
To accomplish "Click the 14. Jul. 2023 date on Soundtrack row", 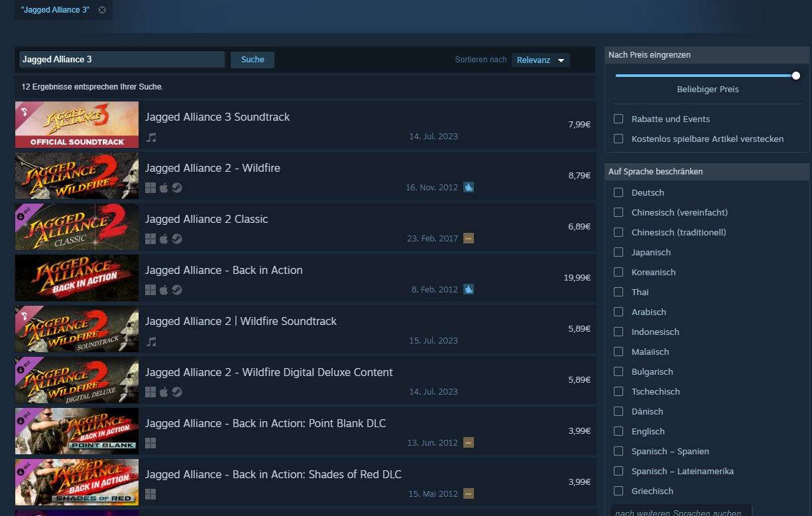I will click(x=434, y=137).
